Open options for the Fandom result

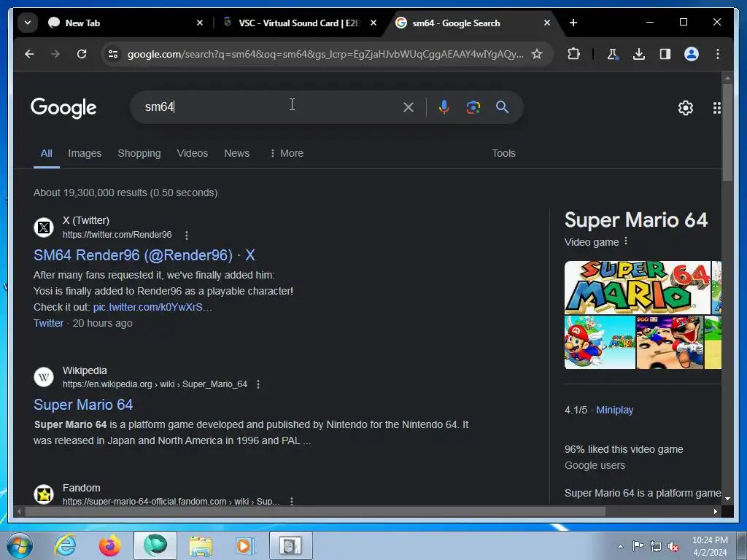(292, 501)
